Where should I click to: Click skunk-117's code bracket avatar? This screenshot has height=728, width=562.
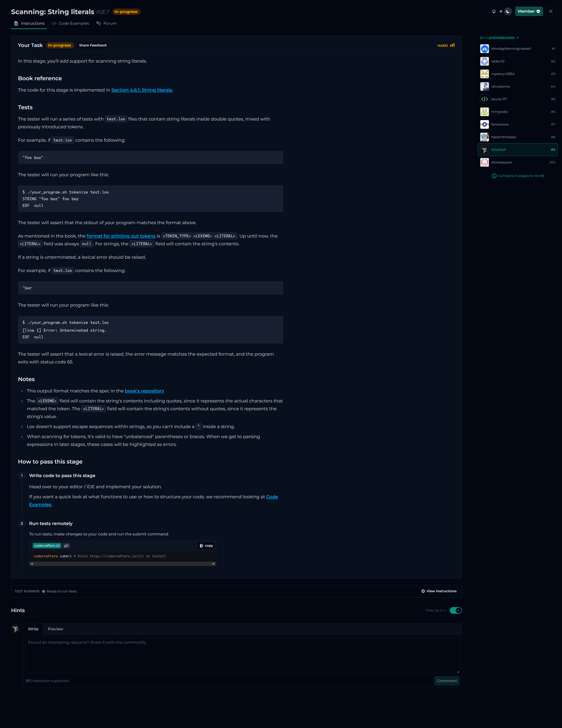(x=484, y=99)
